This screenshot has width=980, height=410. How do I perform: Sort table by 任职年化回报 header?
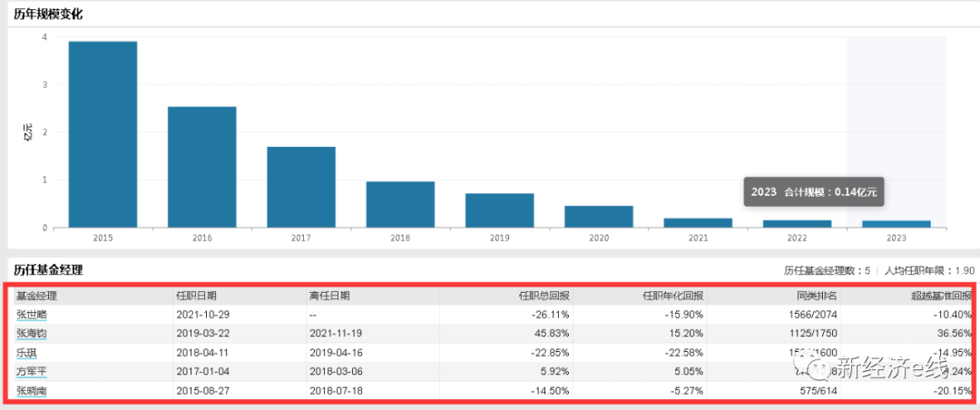pyautogui.click(x=673, y=296)
